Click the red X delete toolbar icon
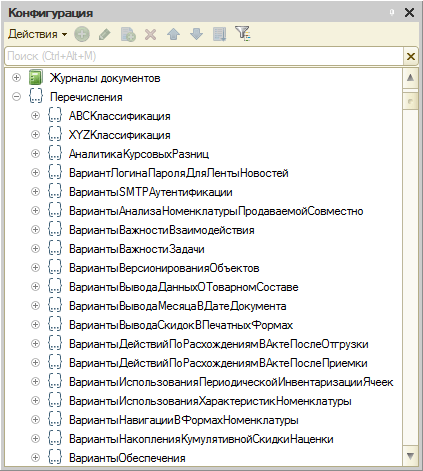 click(x=151, y=34)
